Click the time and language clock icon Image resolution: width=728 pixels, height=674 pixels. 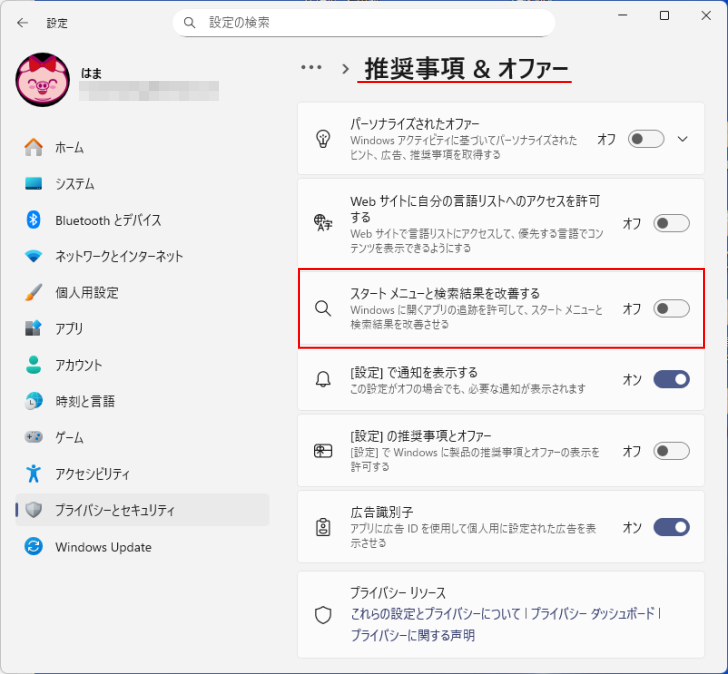click(33, 401)
